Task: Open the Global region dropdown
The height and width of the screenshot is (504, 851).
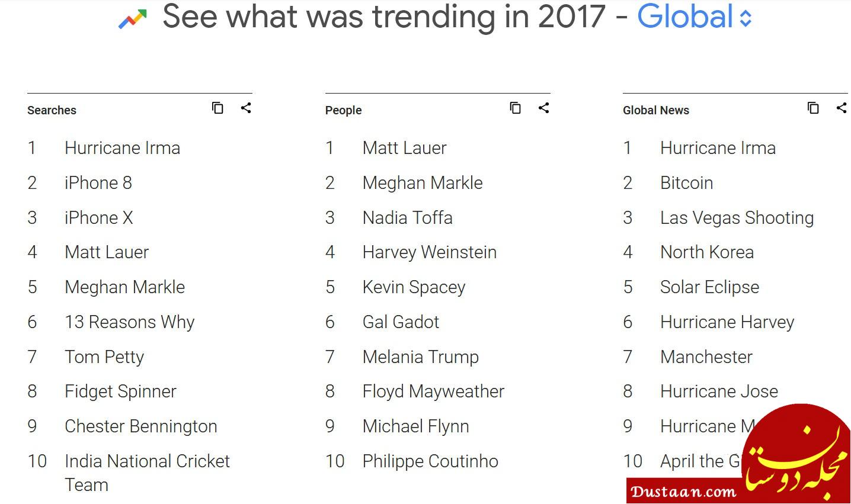Action: [x=695, y=17]
